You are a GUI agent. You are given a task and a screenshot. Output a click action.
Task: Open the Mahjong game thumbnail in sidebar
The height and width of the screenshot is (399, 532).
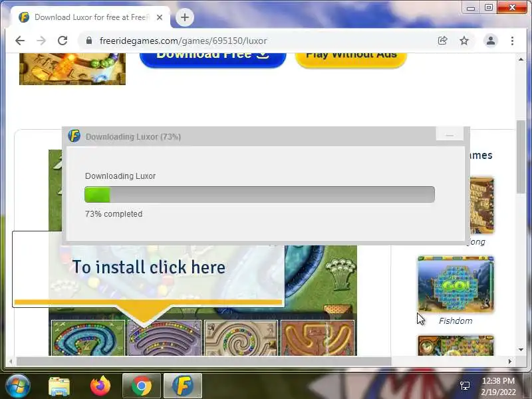(481, 205)
